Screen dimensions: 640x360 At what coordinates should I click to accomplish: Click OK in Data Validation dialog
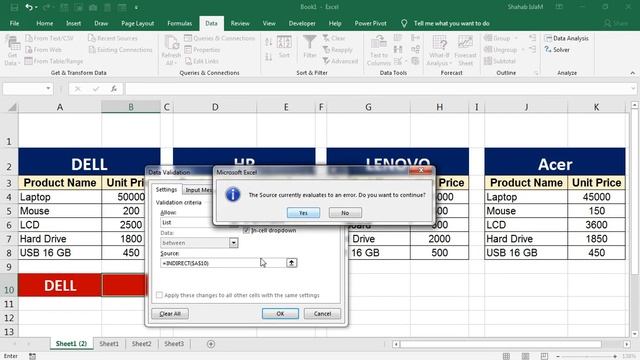click(x=280, y=313)
